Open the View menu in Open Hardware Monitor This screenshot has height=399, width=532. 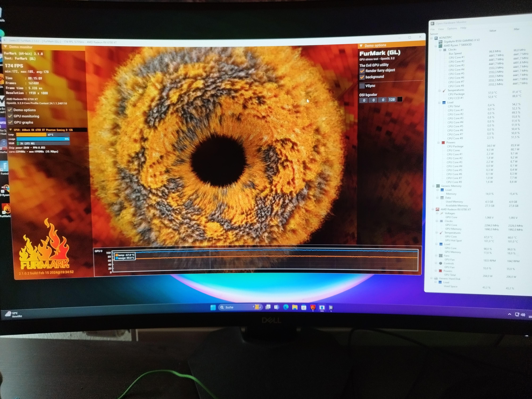coord(441,29)
